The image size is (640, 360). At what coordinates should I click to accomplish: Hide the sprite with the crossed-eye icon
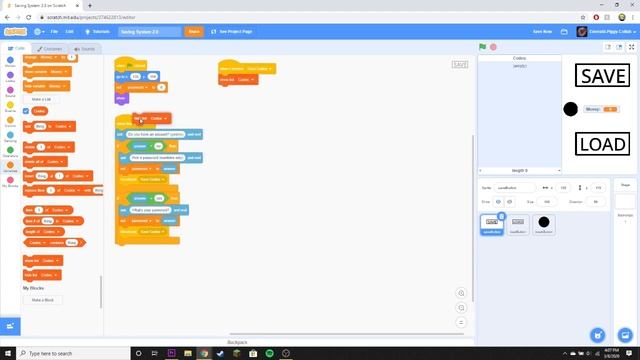point(509,202)
